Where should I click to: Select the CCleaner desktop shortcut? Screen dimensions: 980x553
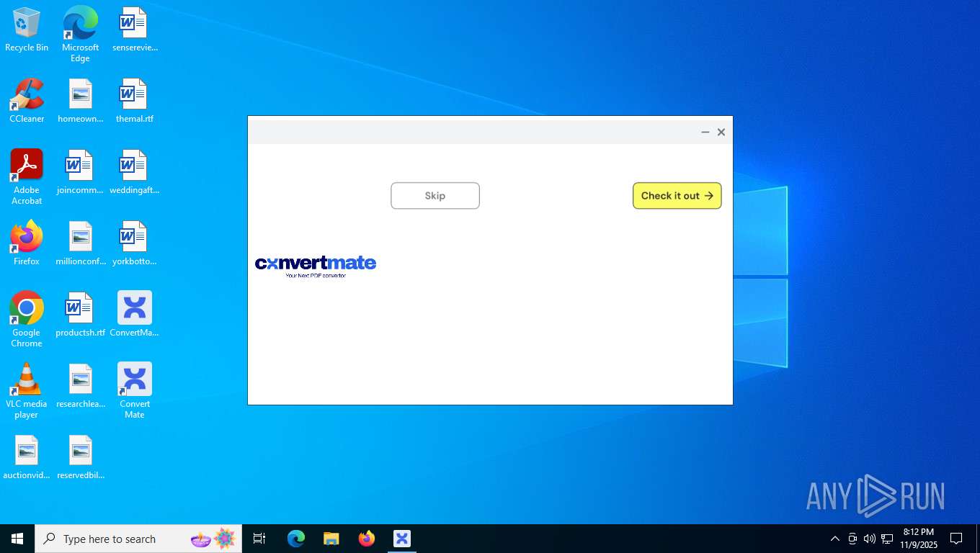tap(27, 102)
